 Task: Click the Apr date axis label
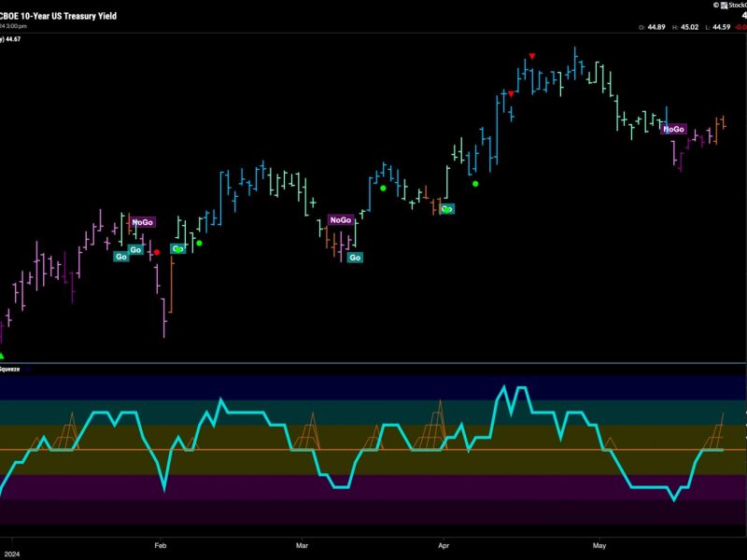click(444, 546)
